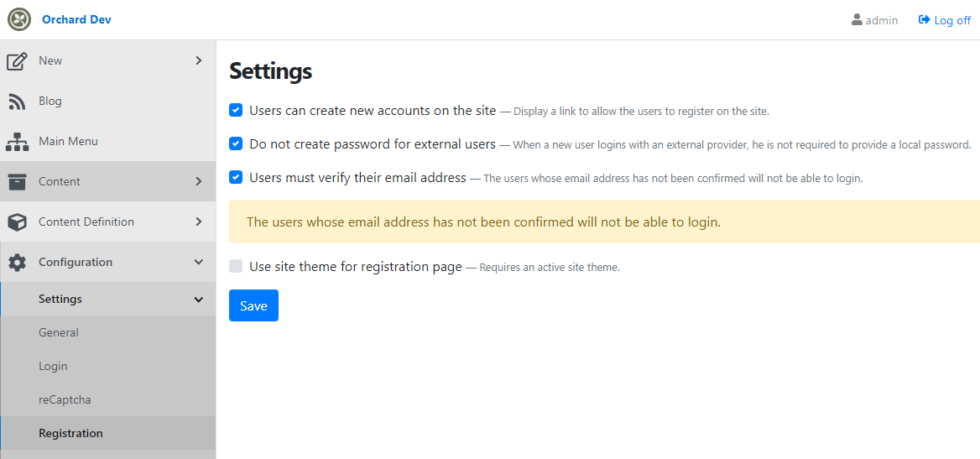Click the Main Menu sitemap icon
The height and width of the screenshot is (459, 980).
coord(17,142)
